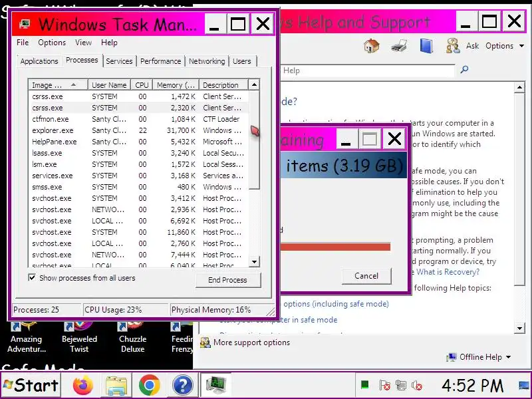Open the View menu in Task Manager
532x399 pixels.
(x=84, y=43)
